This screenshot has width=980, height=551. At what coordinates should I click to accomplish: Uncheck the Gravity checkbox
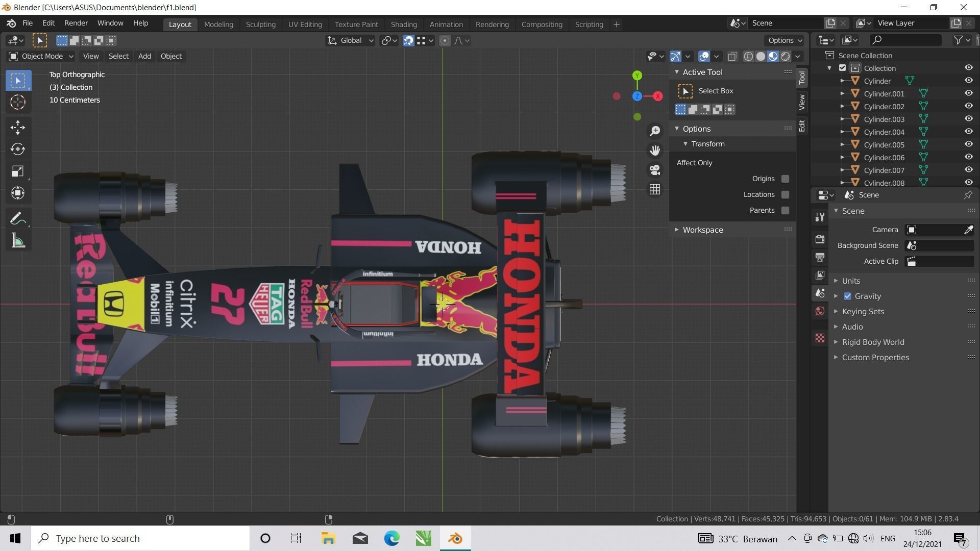[x=847, y=296]
